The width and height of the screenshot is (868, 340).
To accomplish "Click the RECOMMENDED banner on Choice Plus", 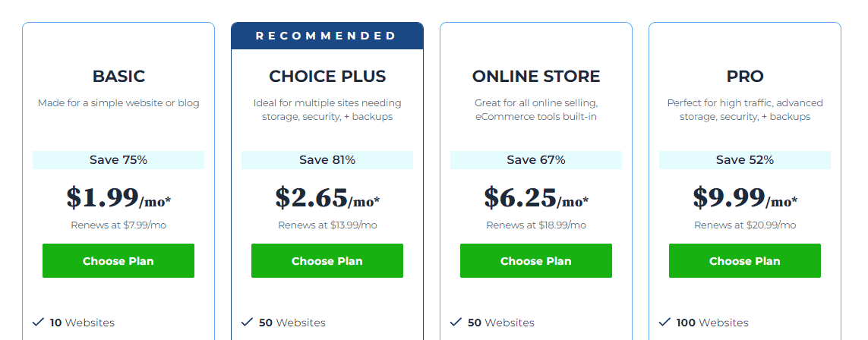I will click(x=327, y=36).
